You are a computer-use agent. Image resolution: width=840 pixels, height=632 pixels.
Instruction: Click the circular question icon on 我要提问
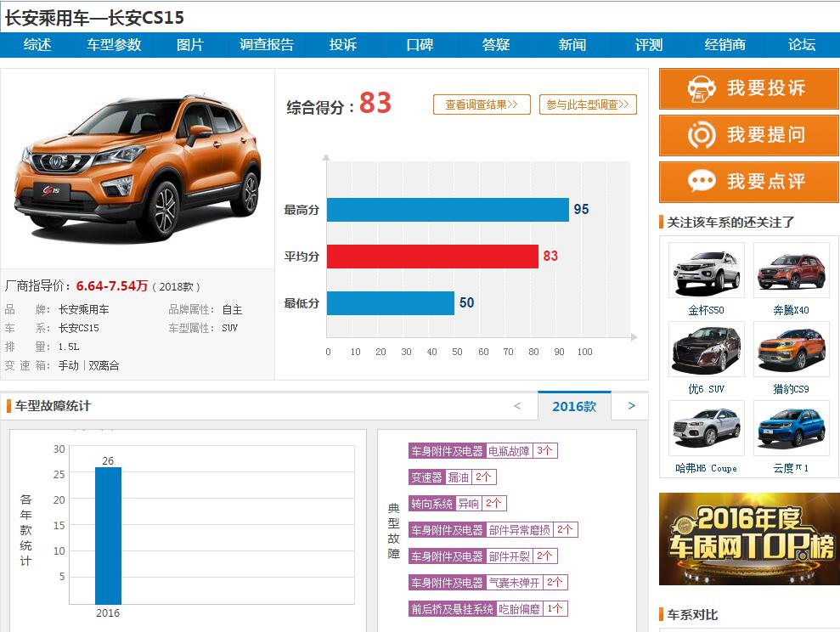pos(702,135)
